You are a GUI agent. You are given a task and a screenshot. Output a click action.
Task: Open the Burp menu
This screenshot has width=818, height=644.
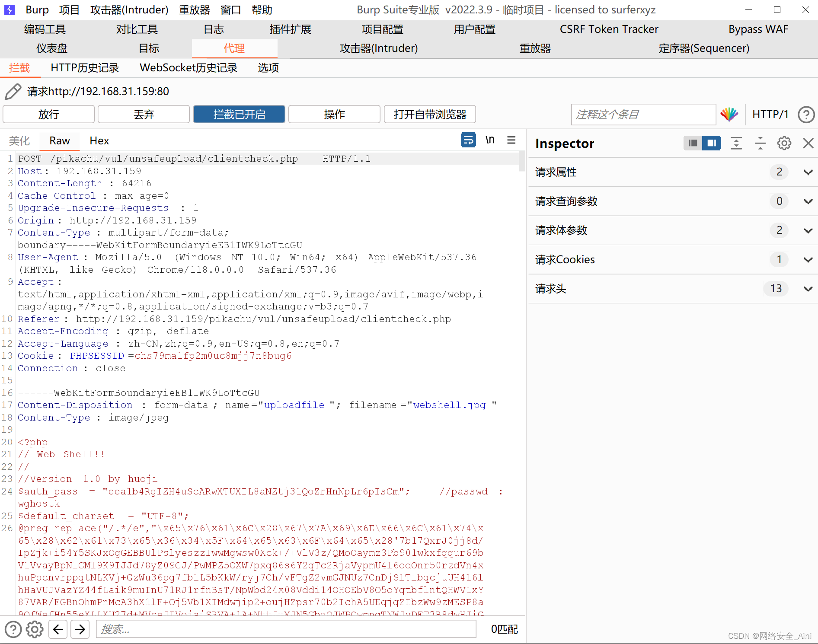[x=37, y=10]
